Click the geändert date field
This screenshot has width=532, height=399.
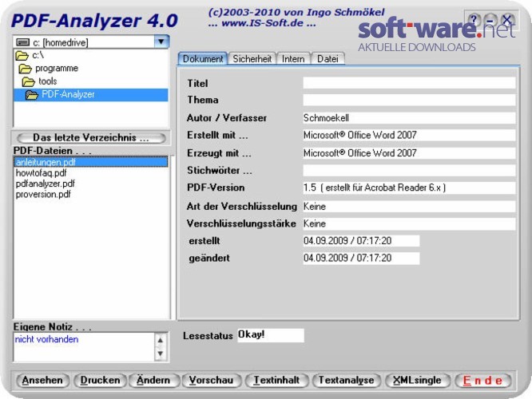(361, 258)
